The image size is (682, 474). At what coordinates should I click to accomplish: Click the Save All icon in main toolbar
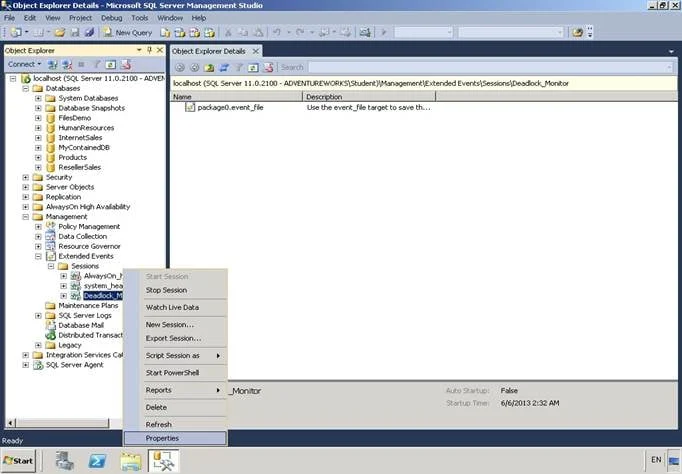pyautogui.click(x=89, y=33)
